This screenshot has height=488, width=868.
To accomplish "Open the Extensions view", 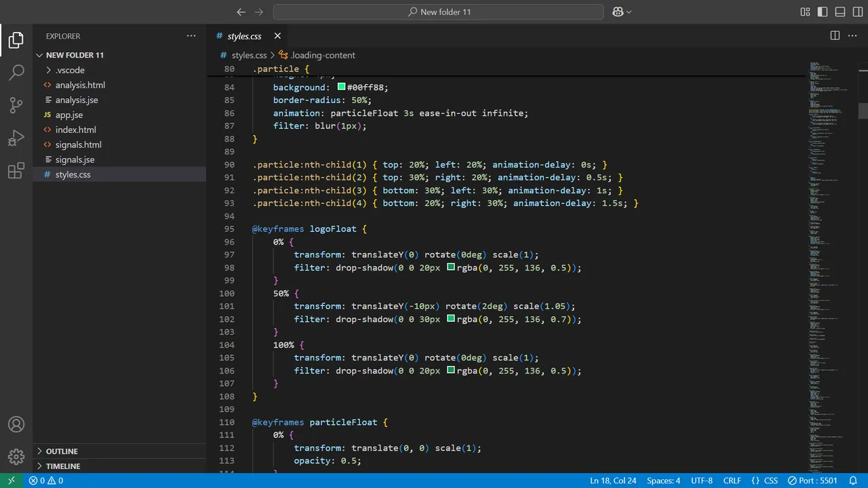I will [16, 171].
